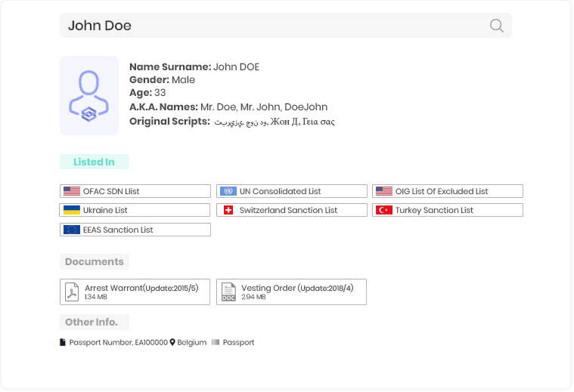
Task: Click the search magnifier icon
Action: pos(496,26)
